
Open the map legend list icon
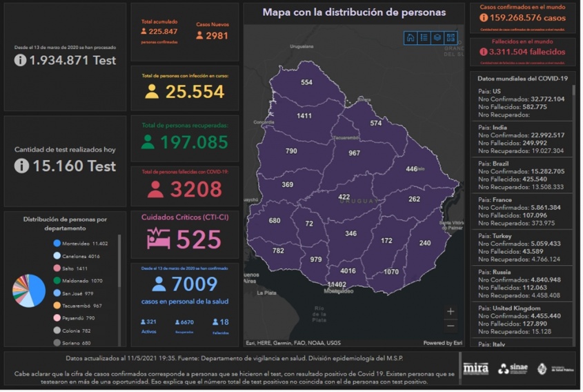424,38
